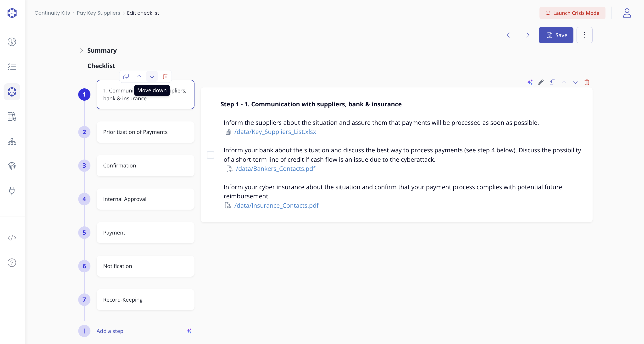The width and height of the screenshot is (644, 344).
Task: Open Key_Suppliers_List.xlsx file link
Action: tap(275, 132)
